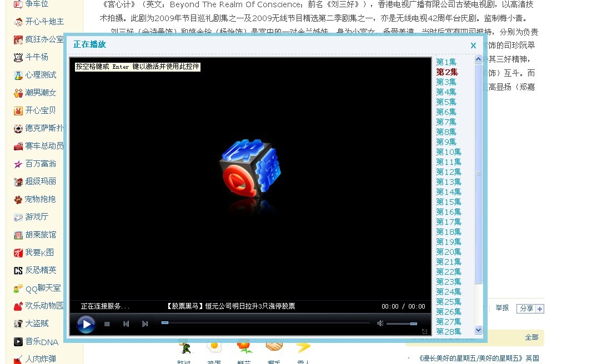Click episode list scrollbar up arrow
Screen dimensions: 602x364
(478, 59)
